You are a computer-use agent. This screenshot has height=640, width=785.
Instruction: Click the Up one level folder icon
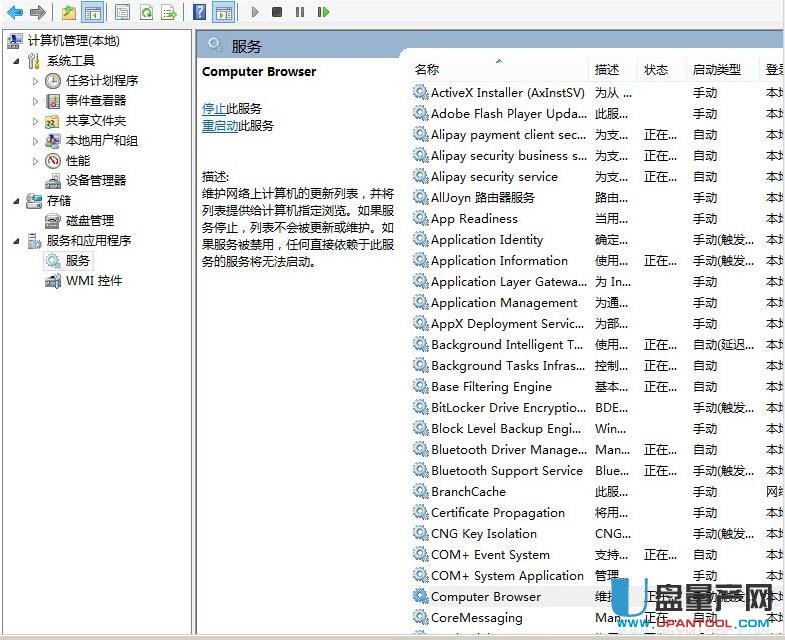click(x=69, y=12)
